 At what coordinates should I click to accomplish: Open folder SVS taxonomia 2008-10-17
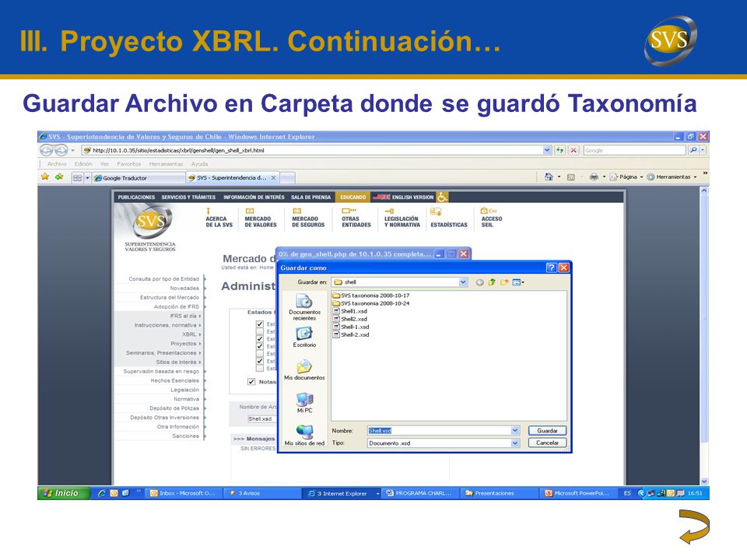pyautogui.click(x=370, y=296)
